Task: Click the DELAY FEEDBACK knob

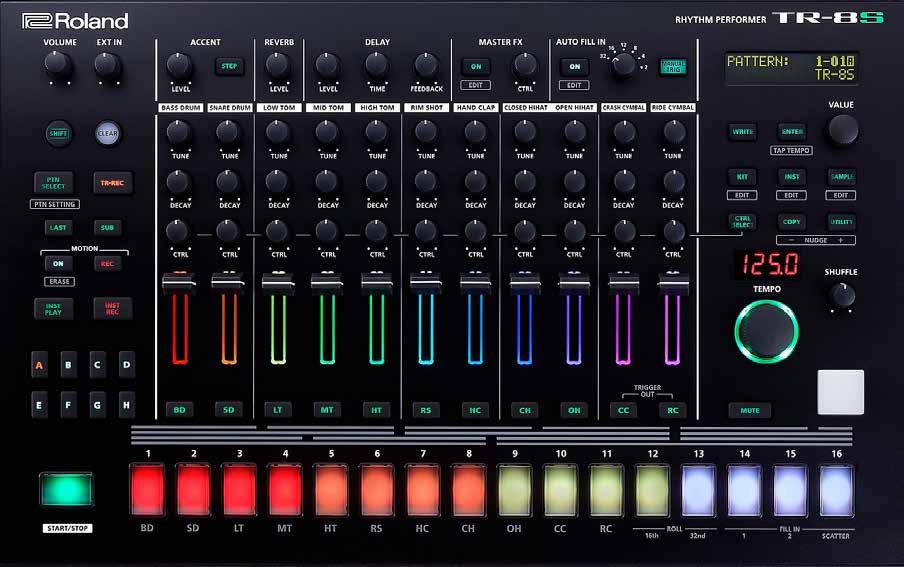Action: [x=426, y=65]
